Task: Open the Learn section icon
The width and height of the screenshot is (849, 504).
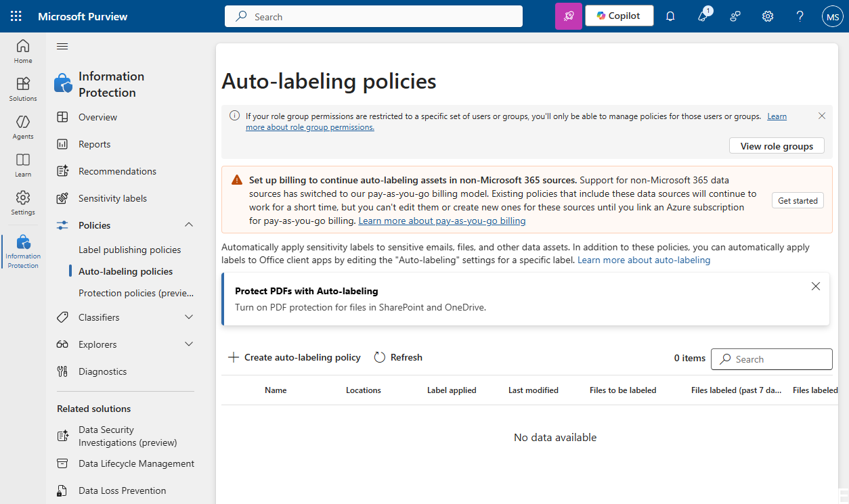Action: point(22,164)
